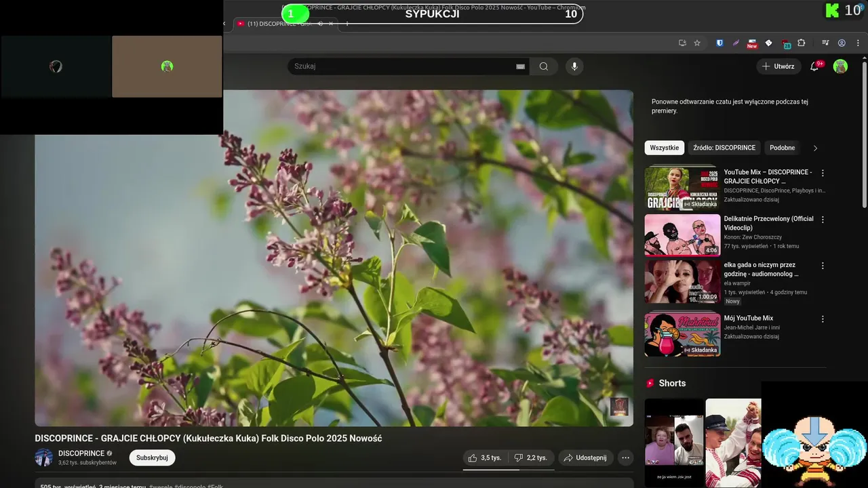868x488 pixels.
Task: Close the DISCOPRINCE YouTube tab
Action: (x=331, y=24)
